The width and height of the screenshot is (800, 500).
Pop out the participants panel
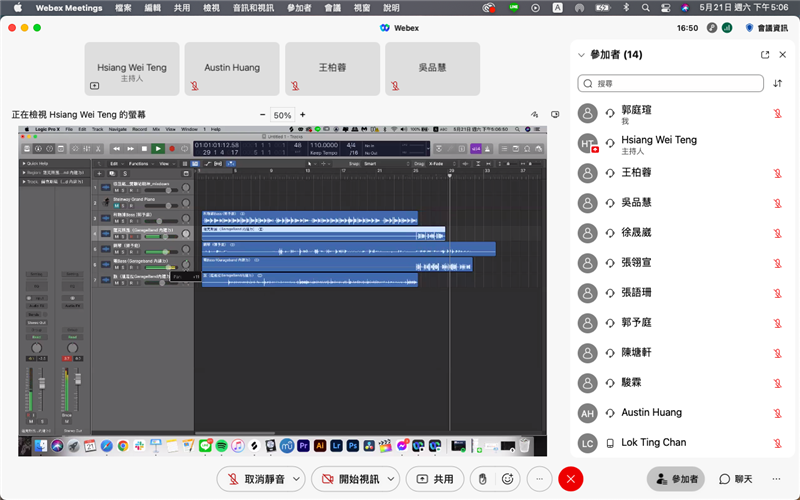(x=765, y=55)
